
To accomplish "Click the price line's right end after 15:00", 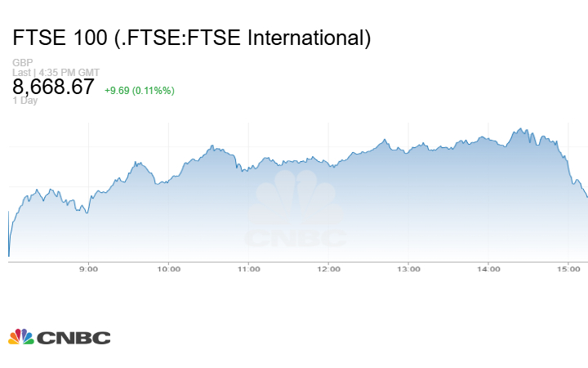I will click(x=586, y=196).
